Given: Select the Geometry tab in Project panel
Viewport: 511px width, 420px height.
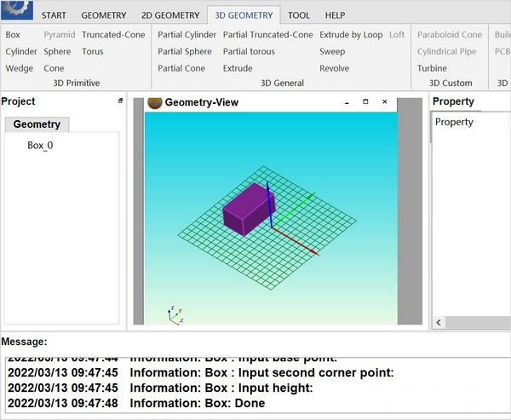Looking at the screenshot, I should pyautogui.click(x=37, y=124).
